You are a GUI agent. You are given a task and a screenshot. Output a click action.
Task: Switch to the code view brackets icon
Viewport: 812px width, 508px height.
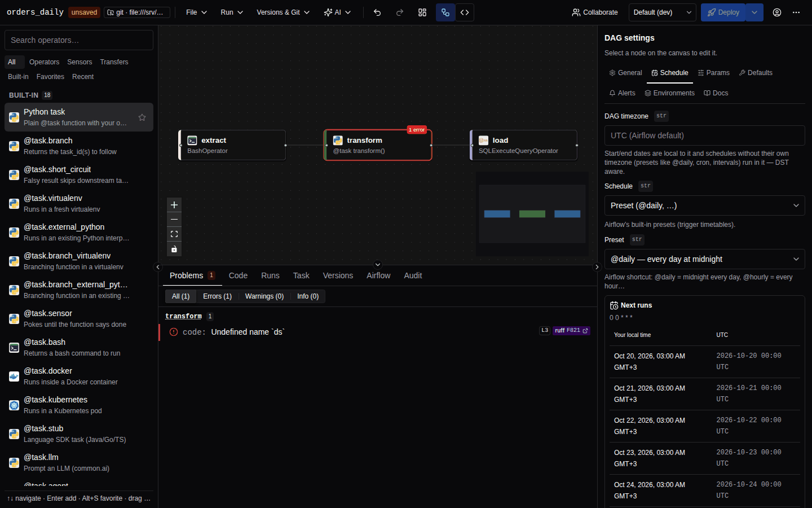click(465, 12)
